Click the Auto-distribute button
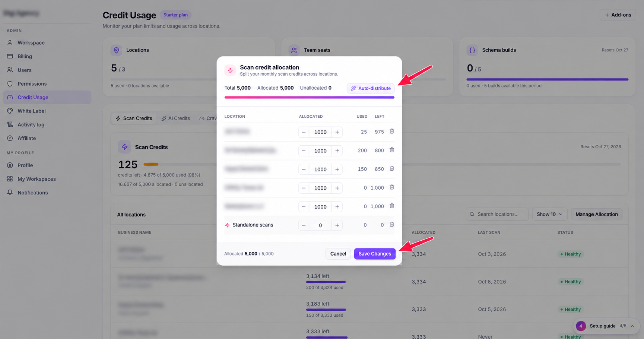 (x=371, y=88)
